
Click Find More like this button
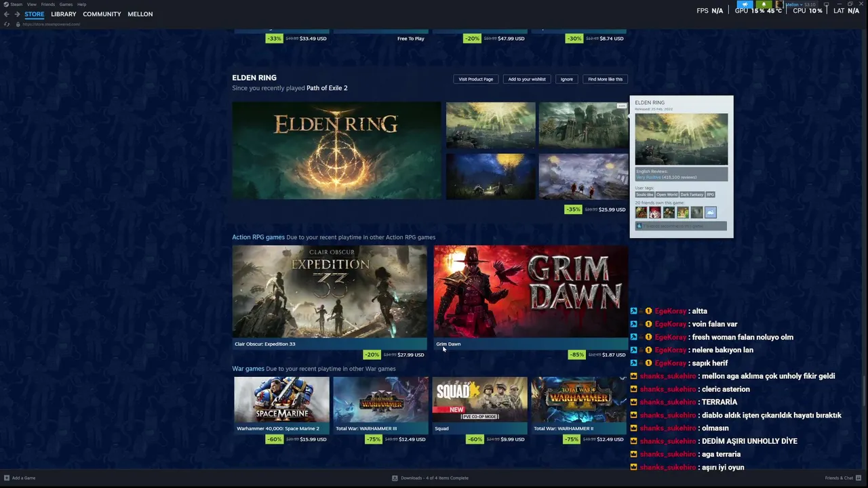click(605, 79)
